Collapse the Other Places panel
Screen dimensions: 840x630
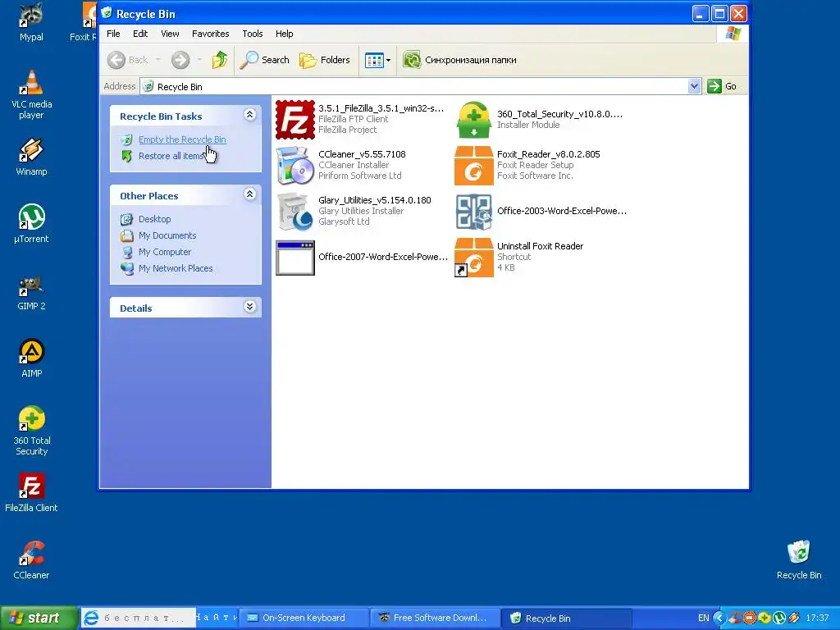[249, 194]
